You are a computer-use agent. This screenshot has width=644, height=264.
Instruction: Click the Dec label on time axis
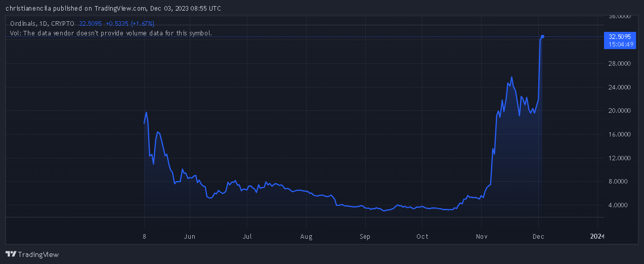pos(538,236)
